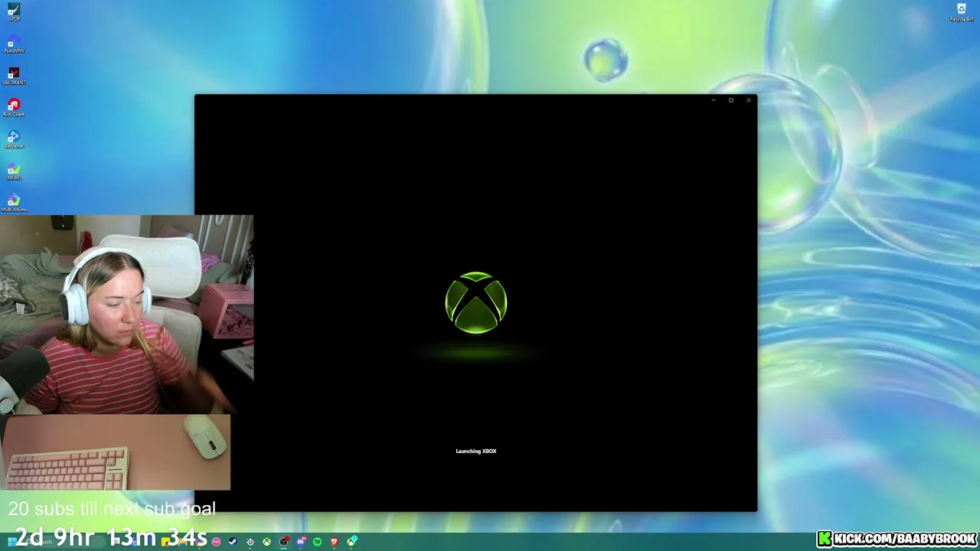The image size is (980, 551).
Task: Open the AFOP desktop shortcut
Action: pos(14,11)
